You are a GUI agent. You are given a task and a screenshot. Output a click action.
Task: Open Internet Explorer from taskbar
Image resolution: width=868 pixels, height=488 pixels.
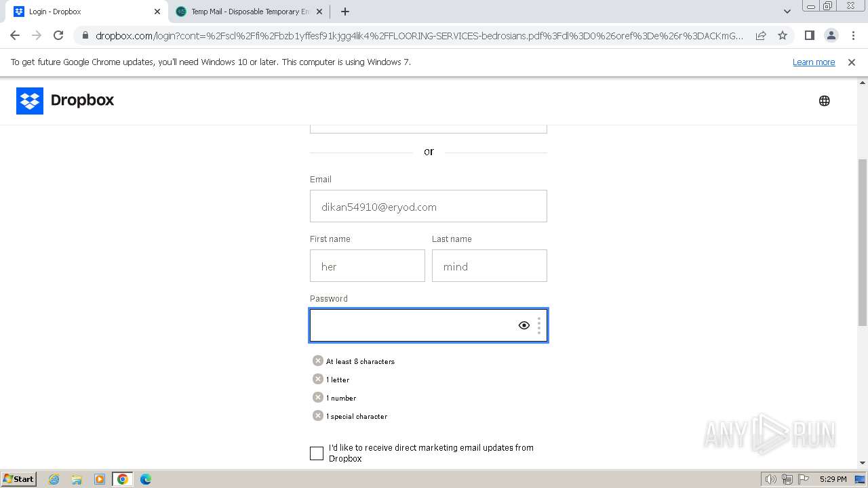coord(54,479)
